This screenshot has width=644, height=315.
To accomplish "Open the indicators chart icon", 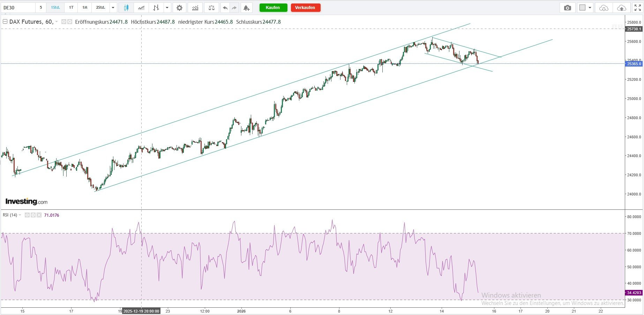I will [x=195, y=8].
